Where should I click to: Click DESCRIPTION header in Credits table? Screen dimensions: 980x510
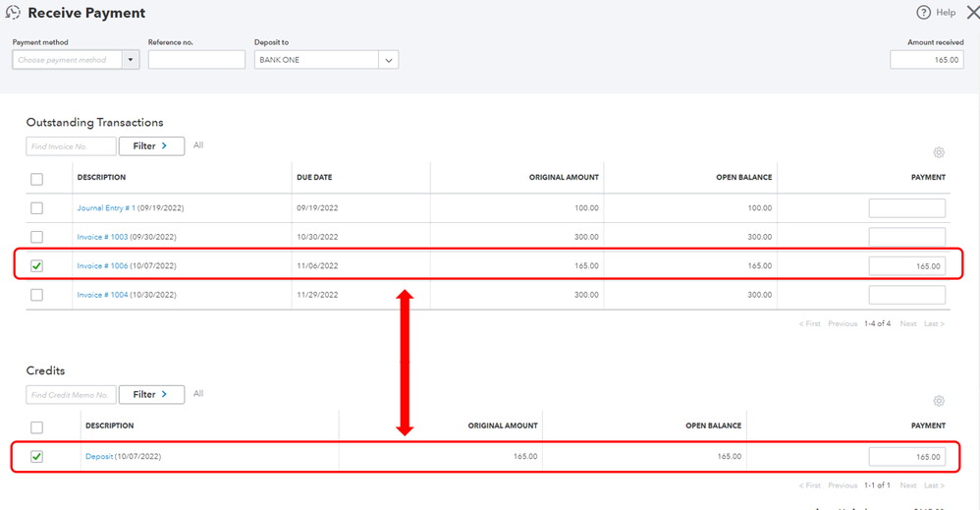point(109,425)
